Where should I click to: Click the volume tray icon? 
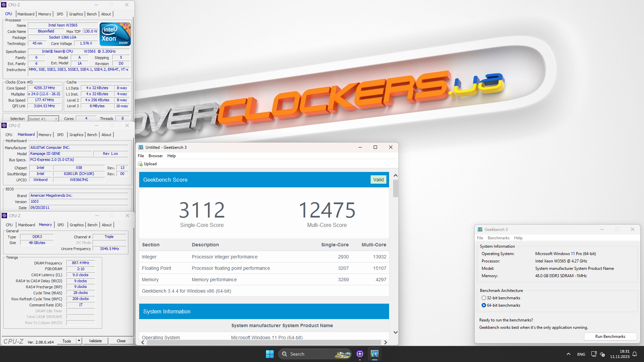(602, 354)
